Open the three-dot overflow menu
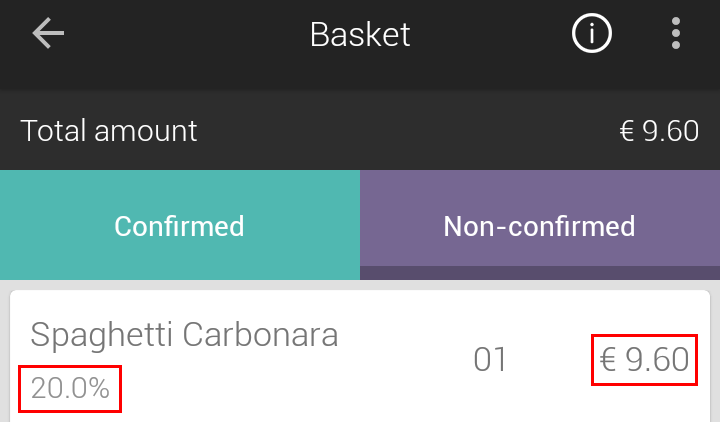The height and width of the screenshot is (422, 720). point(675,33)
